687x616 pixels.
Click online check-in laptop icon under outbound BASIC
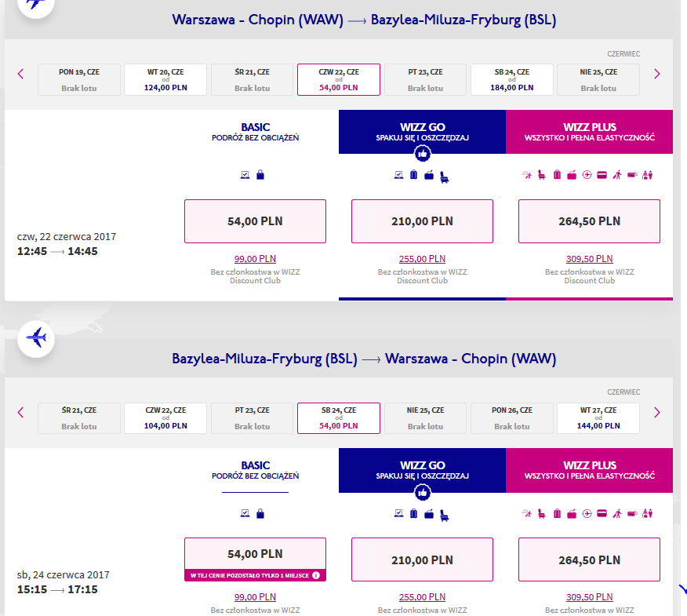(x=245, y=175)
